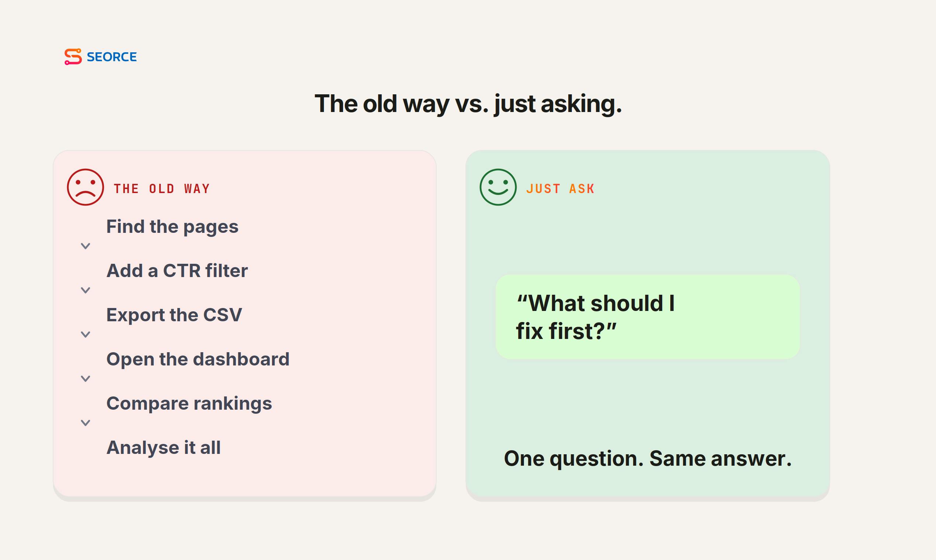This screenshot has width=936, height=560.
Task: Click the old way vs. just asking title
Action: click(x=468, y=104)
